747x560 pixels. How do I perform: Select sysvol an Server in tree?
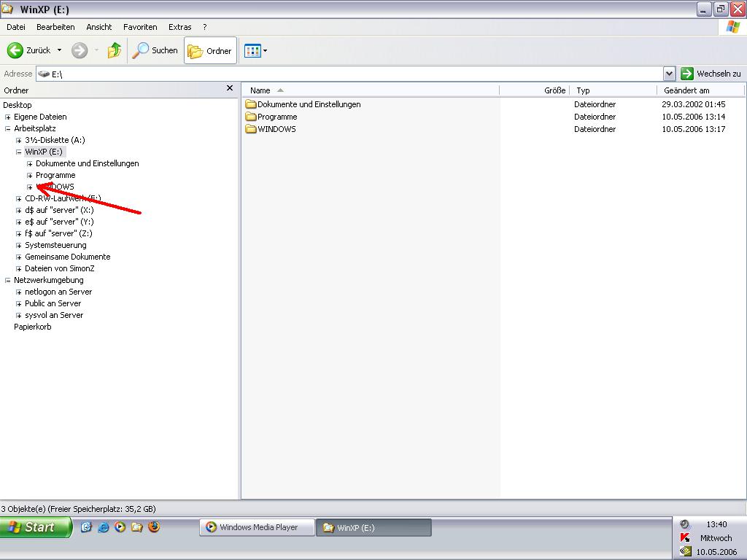pos(54,315)
